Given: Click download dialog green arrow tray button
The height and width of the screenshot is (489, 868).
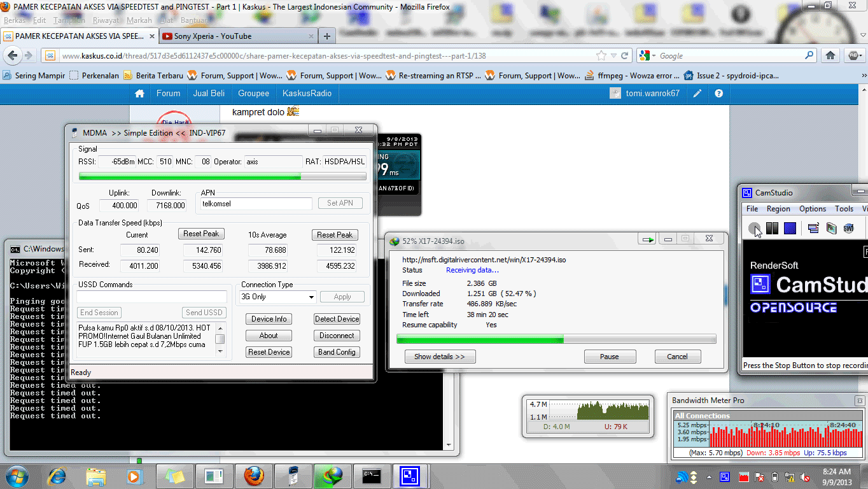Looking at the screenshot, I should click(648, 239).
